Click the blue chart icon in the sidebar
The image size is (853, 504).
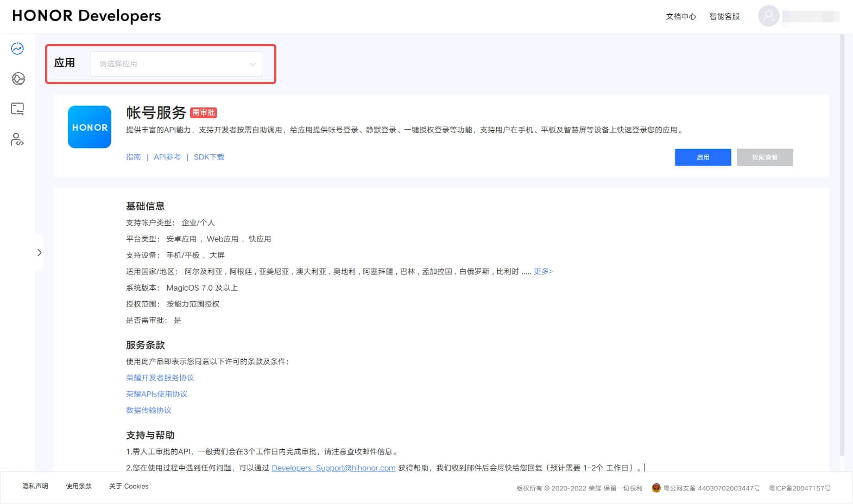(17, 49)
